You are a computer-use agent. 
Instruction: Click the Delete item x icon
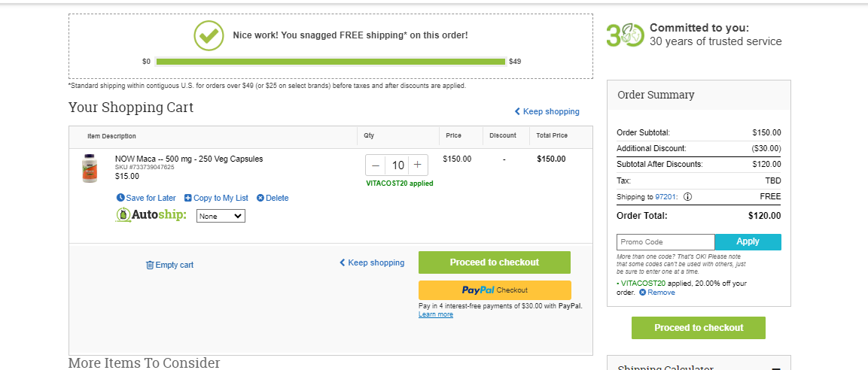[x=260, y=198]
